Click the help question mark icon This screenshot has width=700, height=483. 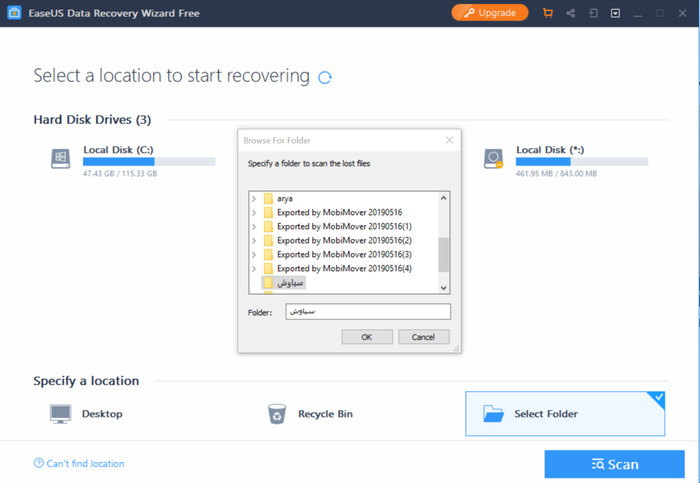[39, 463]
